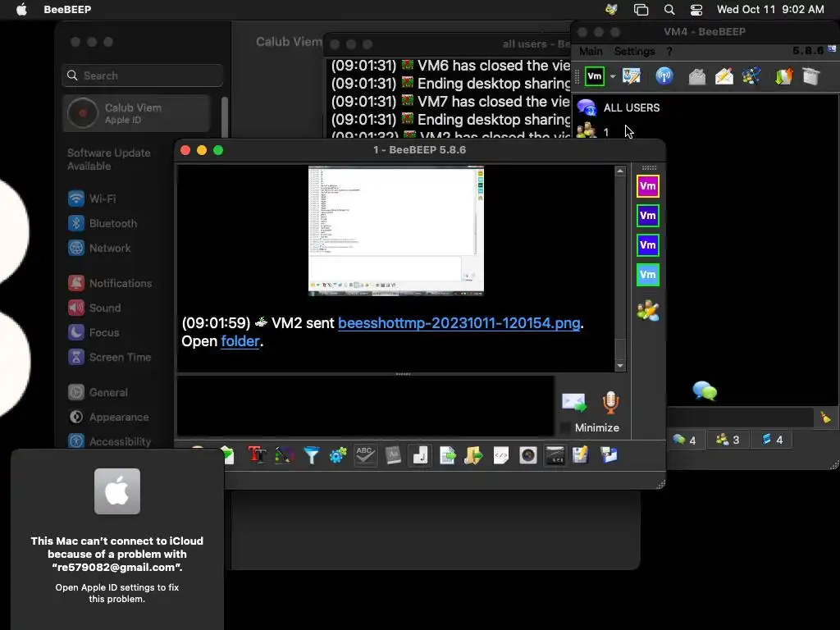
Task: Click the write message envelope with pencil icon
Action: coord(724,76)
